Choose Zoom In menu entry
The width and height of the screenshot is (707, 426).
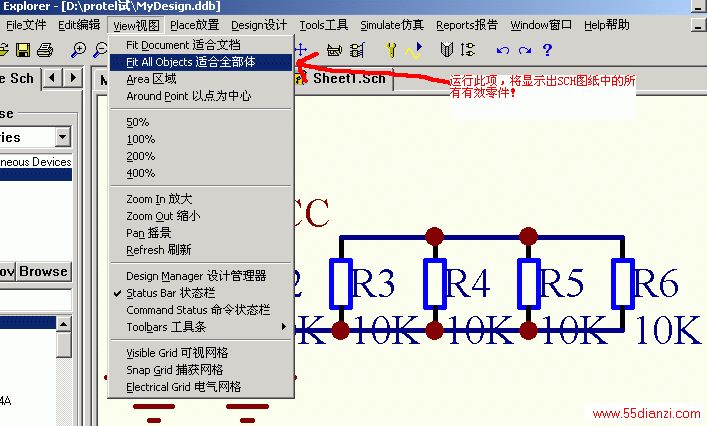pyautogui.click(x=201, y=199)
